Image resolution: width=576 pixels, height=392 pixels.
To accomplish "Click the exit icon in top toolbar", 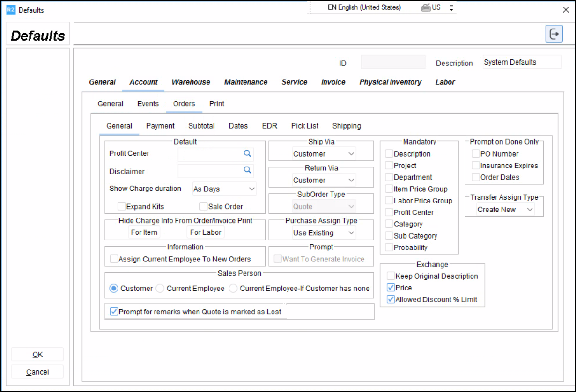I will tap(554, 34).
